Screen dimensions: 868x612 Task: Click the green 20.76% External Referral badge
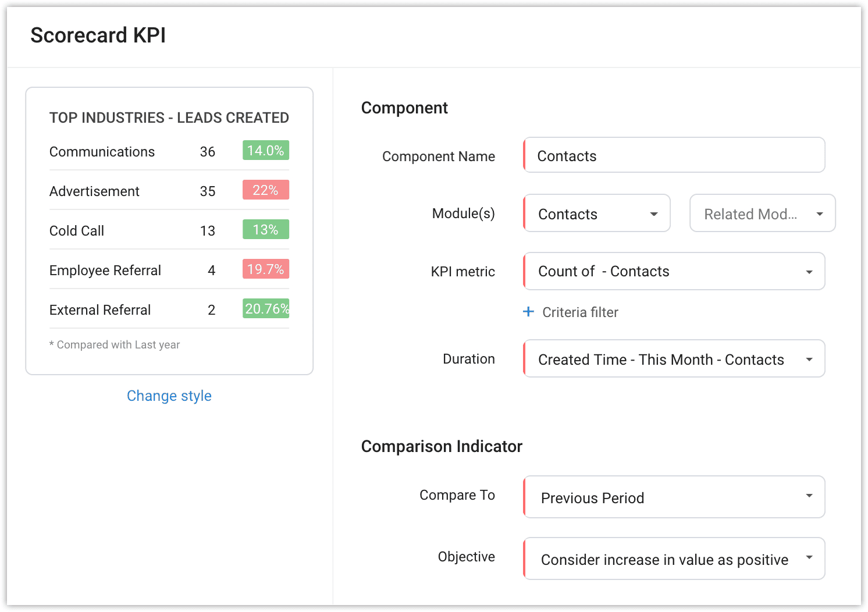266,309
